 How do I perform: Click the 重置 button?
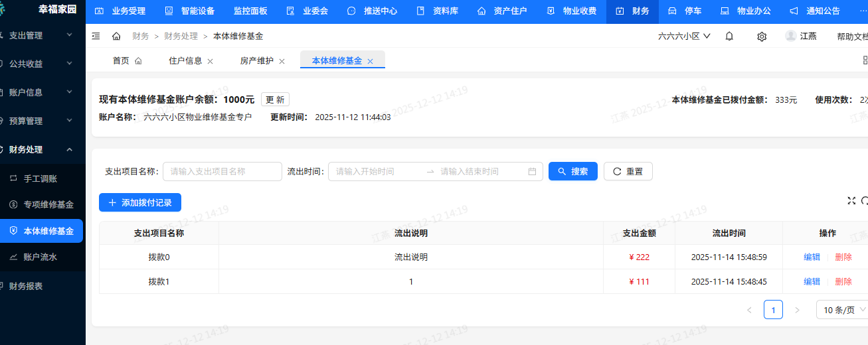[628, 171]
